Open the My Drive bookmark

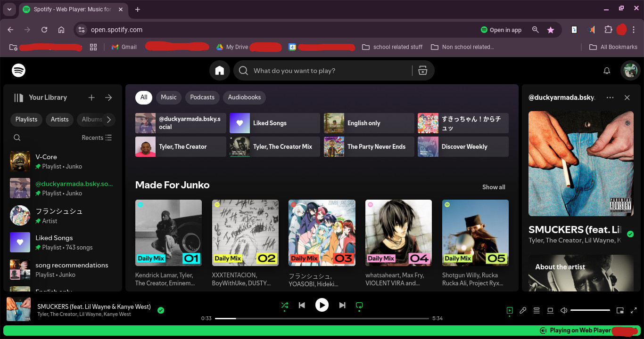point(232,47)
